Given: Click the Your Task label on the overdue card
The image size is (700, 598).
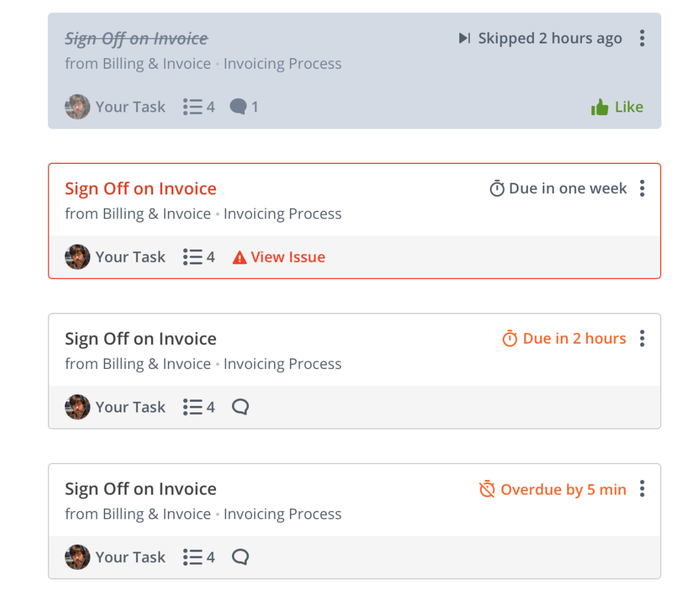Looking at the screenshot, I should tap(130, 557).
